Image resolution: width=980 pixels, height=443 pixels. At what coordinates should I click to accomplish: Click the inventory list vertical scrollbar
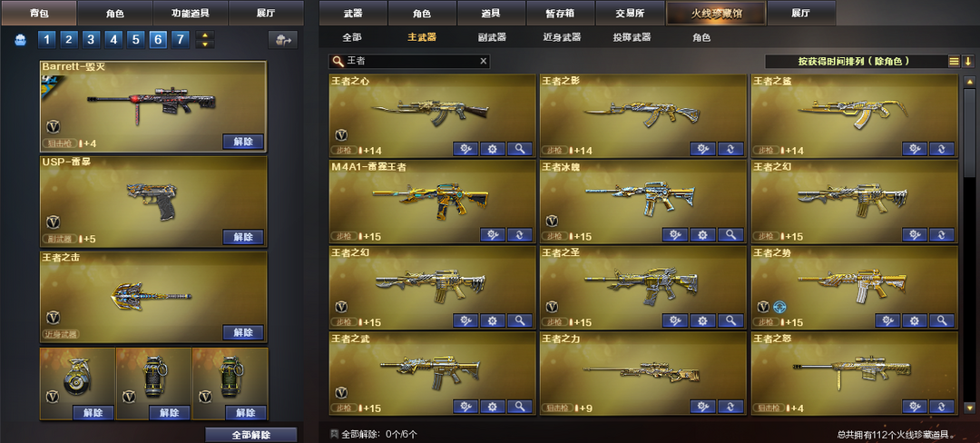969,243
